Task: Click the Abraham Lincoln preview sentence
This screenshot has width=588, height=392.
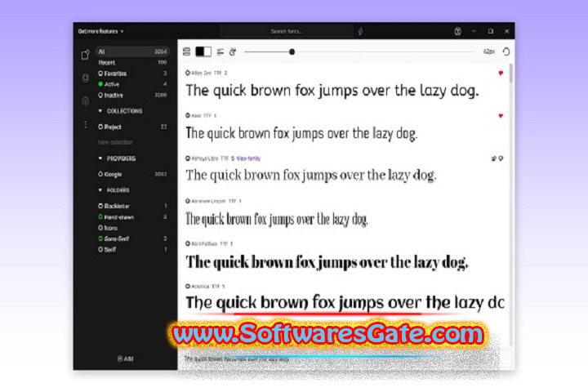Action: 277,219
